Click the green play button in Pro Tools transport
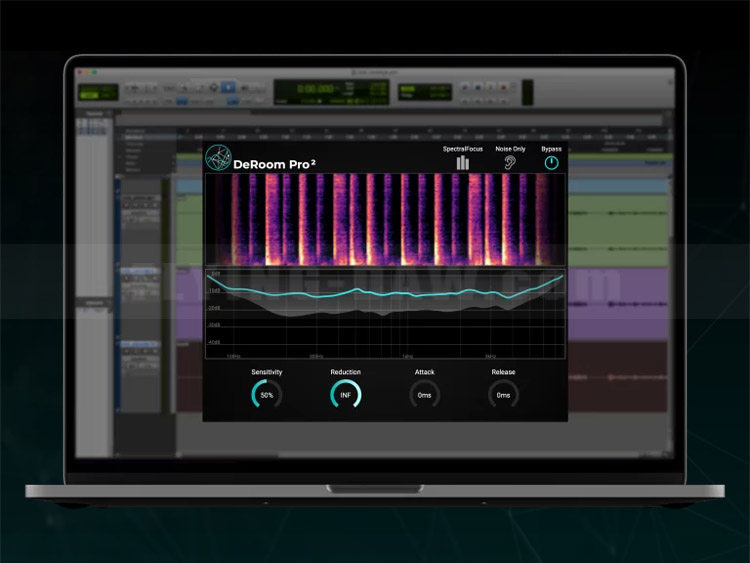 click(490, 88)
